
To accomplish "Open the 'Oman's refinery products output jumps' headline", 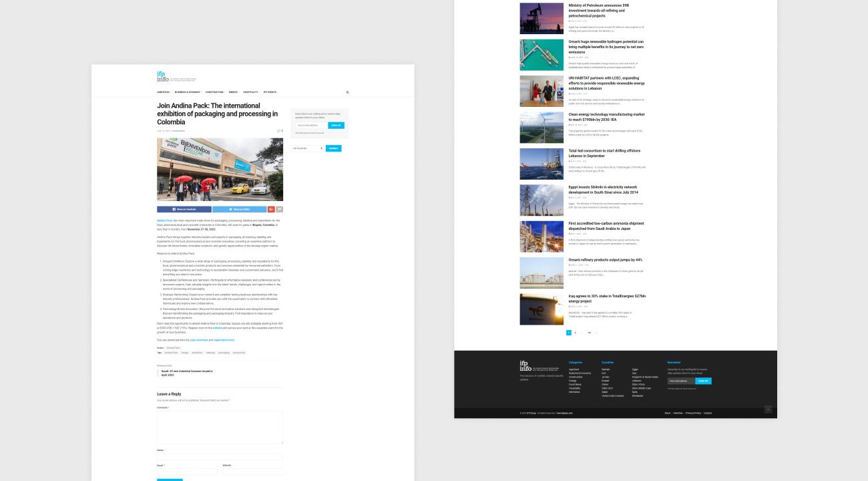I will tap(606, 260).
